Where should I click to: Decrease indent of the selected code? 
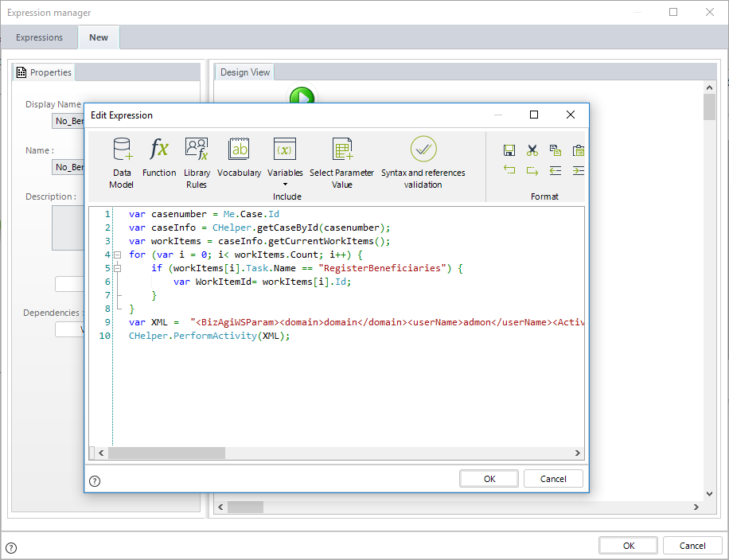point(556,170)
